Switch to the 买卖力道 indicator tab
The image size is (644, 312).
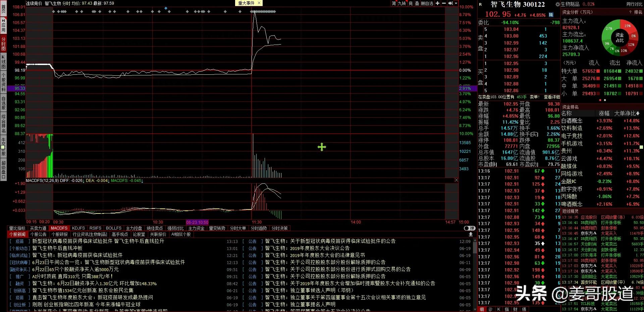(38, 228)
